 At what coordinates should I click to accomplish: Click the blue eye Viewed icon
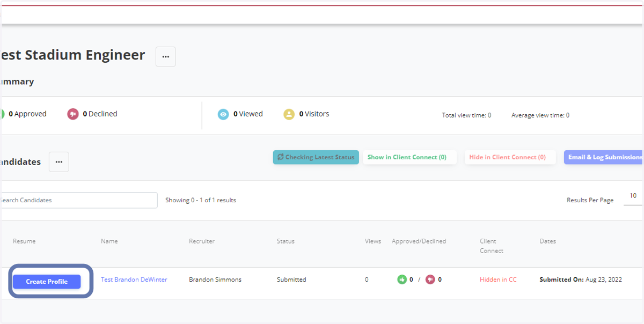223,114
